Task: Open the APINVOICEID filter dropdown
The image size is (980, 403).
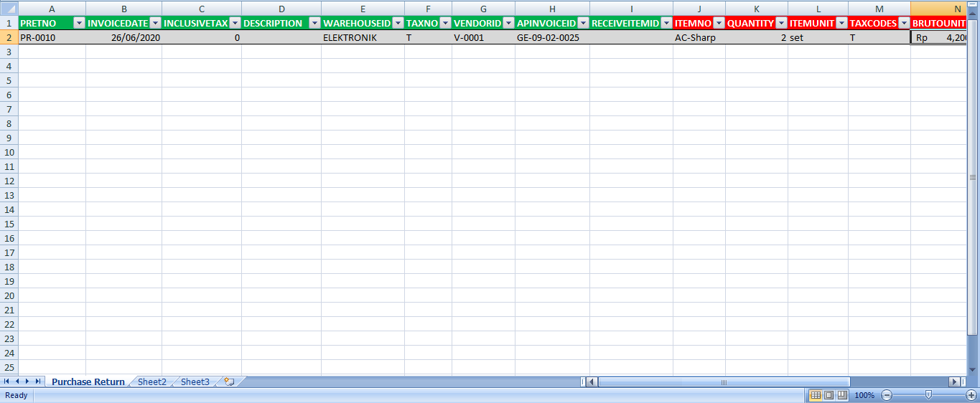Action: click(583, 23)
